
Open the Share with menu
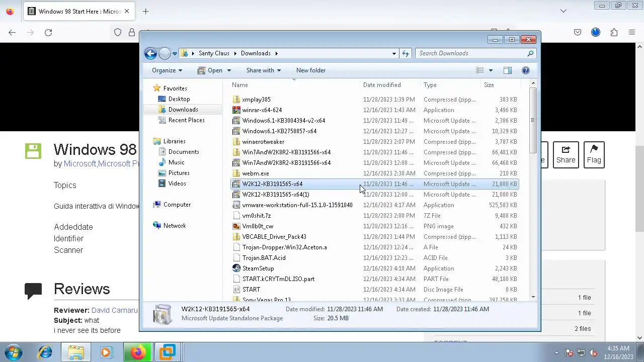264,70
